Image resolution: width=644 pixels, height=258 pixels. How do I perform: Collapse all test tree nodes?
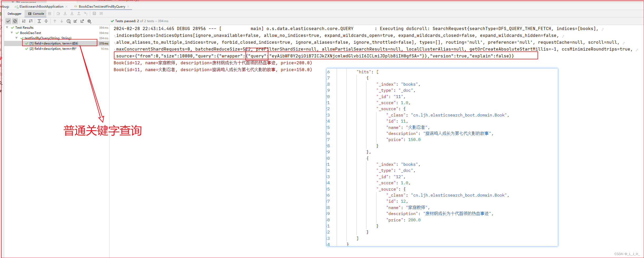[46, 21]
